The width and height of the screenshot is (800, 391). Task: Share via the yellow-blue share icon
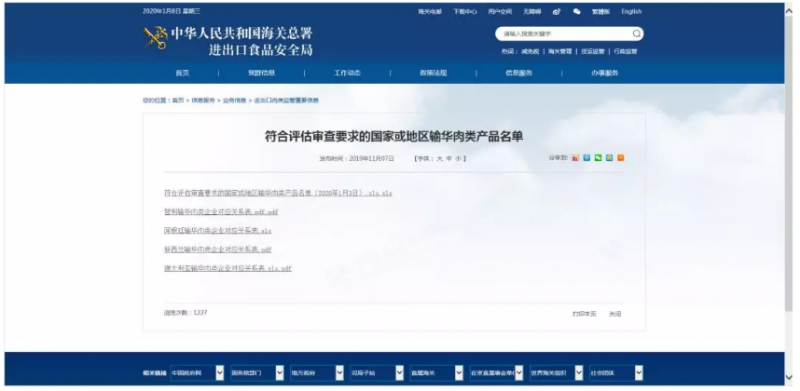pyautogui.click(x=609, y=158)
